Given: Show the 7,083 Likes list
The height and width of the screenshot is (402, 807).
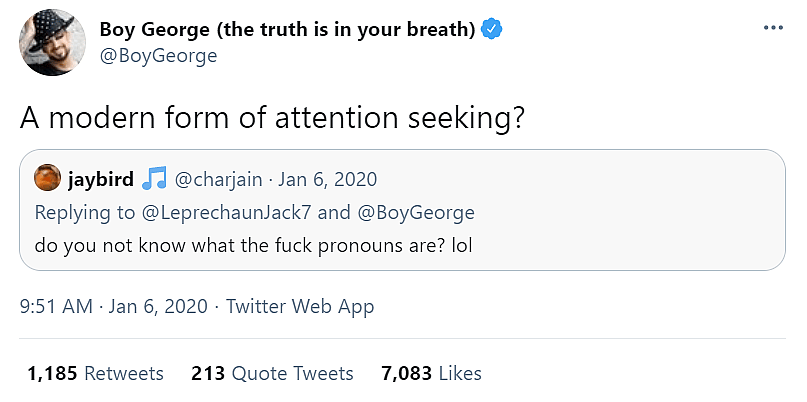Looking at the screenshot, I should 431,373.
